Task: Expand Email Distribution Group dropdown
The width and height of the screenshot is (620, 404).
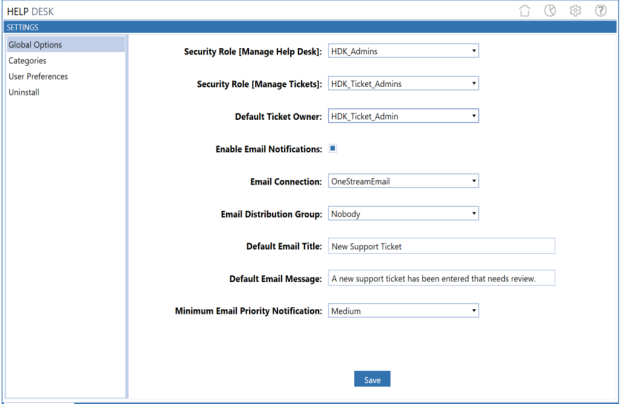Action: [403, 213]
